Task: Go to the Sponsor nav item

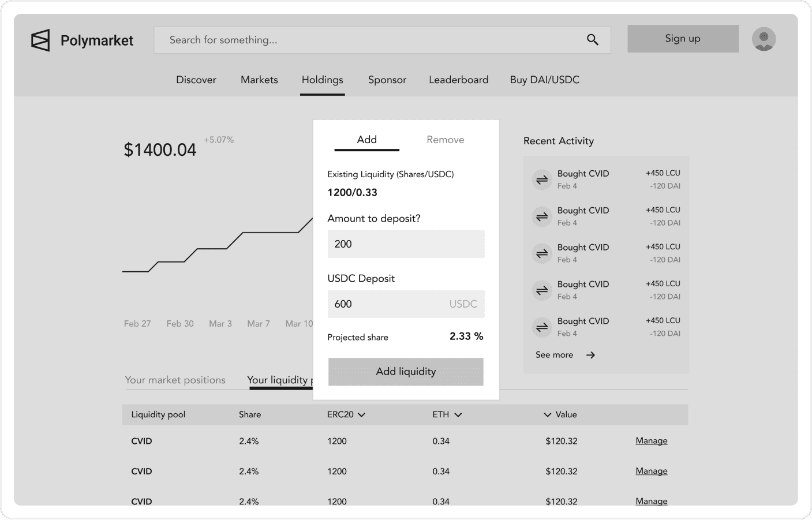Action: (387, 80)
